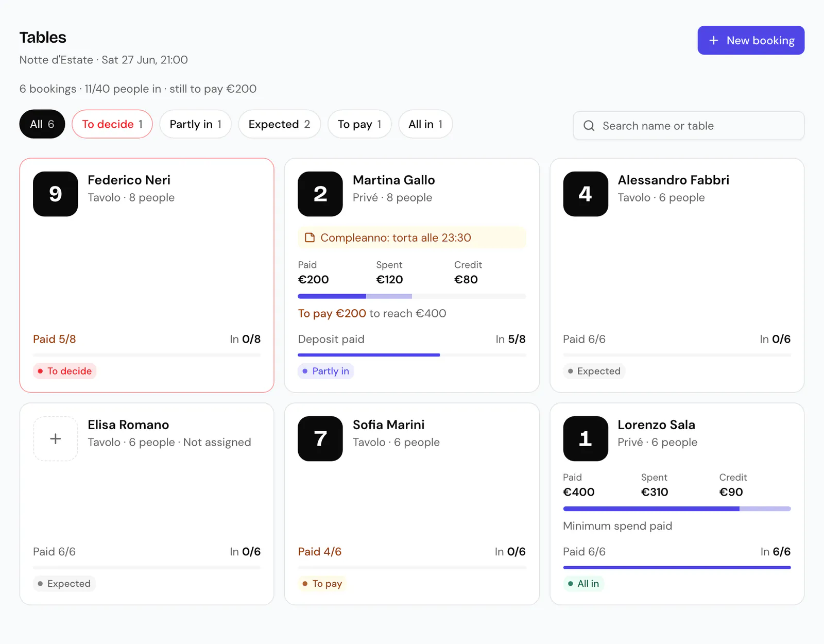Click Federico Neri's To decide status badge
Image resolution: width=824 pixels, height=644 pixels.
(x=64, y=371)
